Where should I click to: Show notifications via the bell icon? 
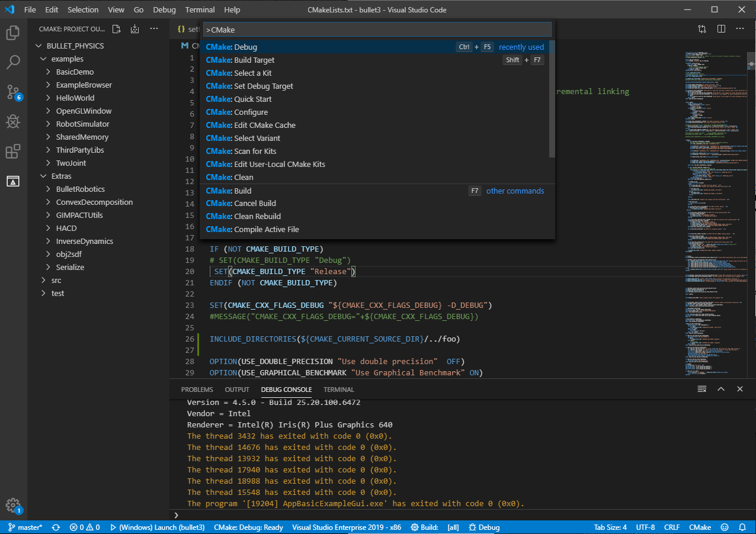click(x=742, y=527)
